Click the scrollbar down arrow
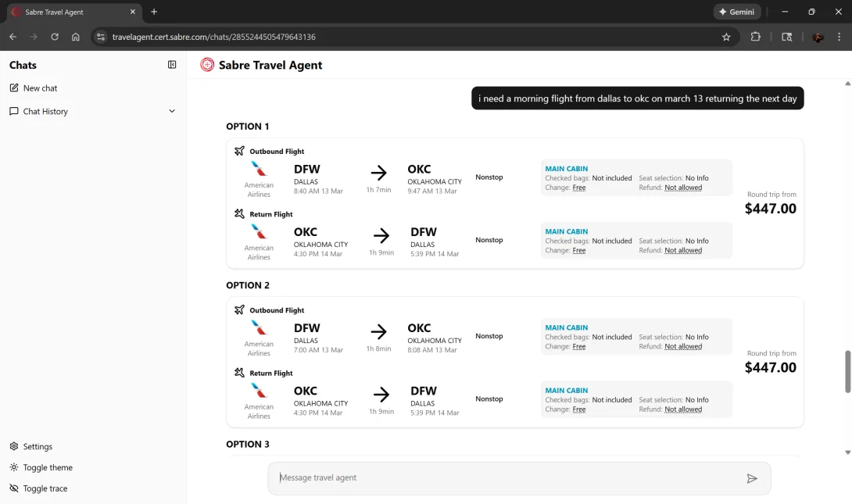The width and height of the screenshot is (852, 504). tap(847, 452)
